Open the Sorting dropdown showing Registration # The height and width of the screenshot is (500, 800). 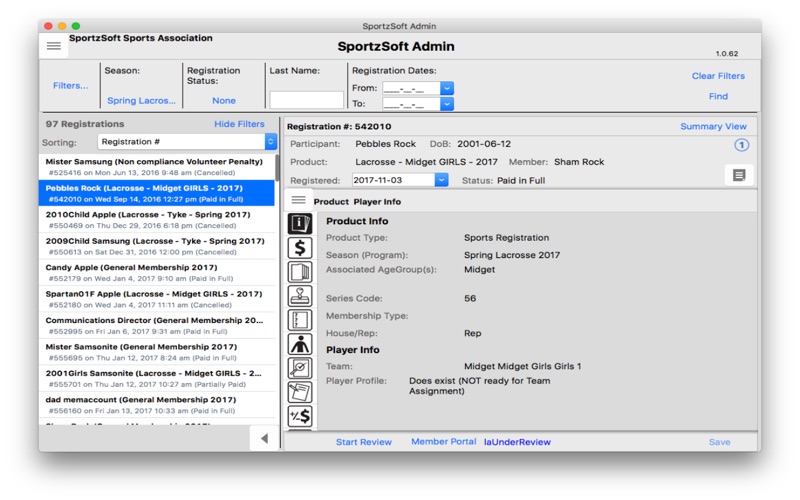pos(187,141)
